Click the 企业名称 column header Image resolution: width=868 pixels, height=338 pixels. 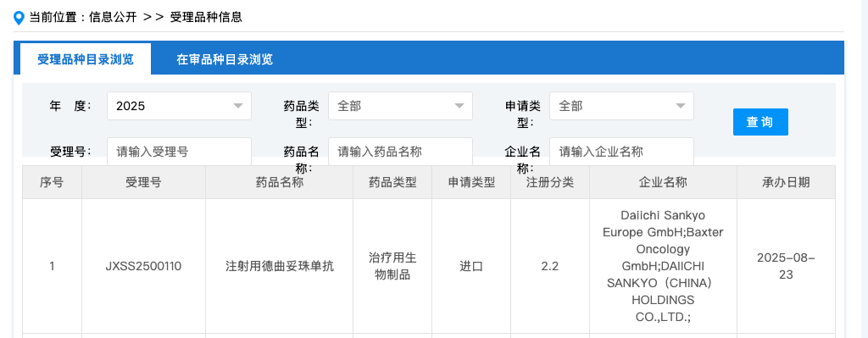[663, 182]
